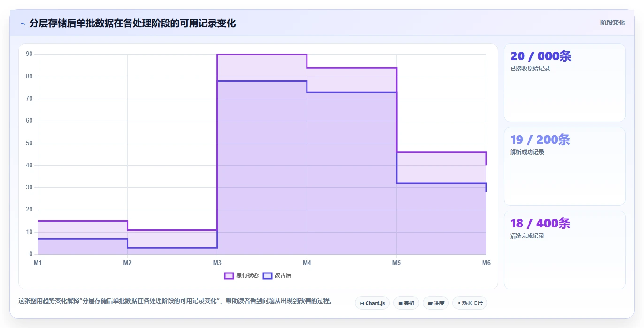
Task: Click the 20 / 000条 value
Action: point(541,56)
